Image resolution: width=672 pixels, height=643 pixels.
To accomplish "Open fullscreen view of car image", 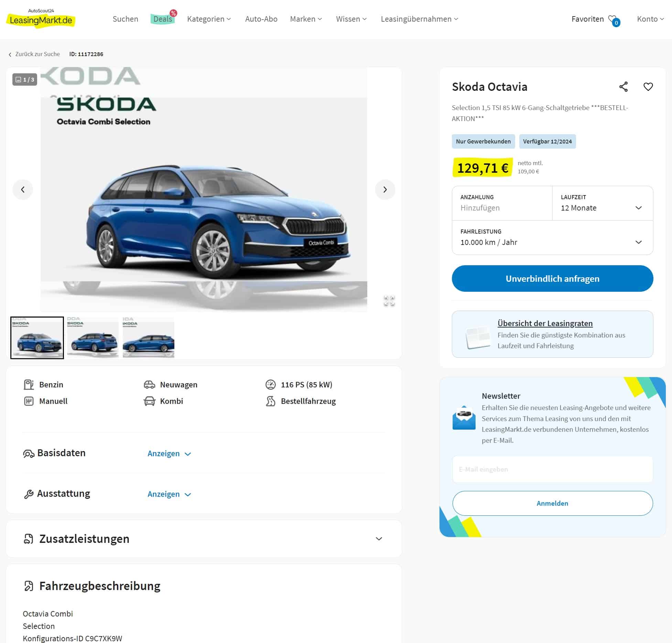I will (x=389, y=301).
